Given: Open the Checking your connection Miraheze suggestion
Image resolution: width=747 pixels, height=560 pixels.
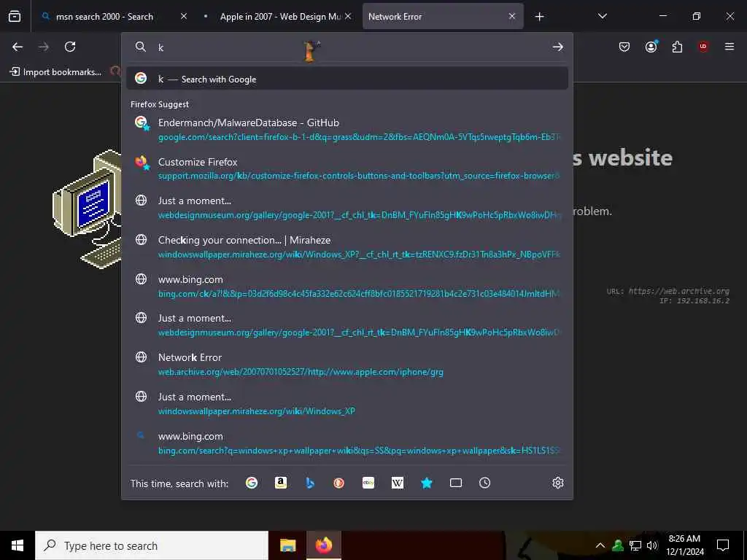Looking at the screenshot, I should coord(347,246).
